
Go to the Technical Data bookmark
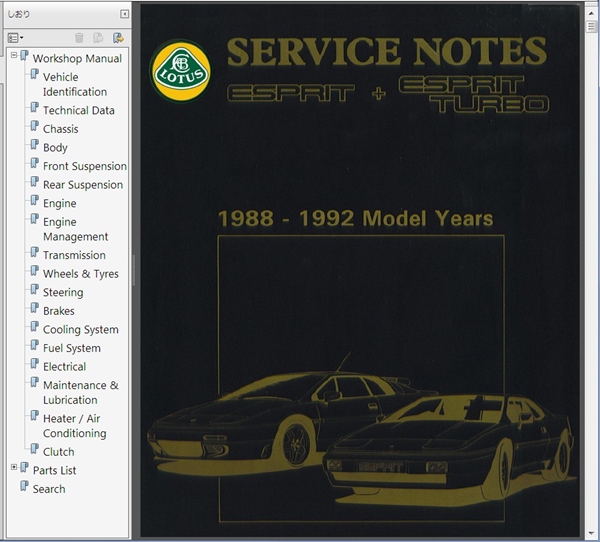click(79, 110)
